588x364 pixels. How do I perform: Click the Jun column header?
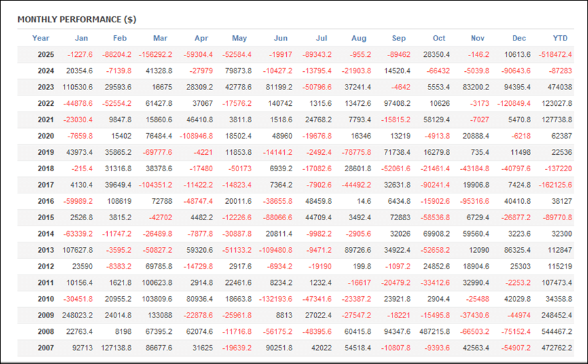pyautogui.click(x=280, y=38)
